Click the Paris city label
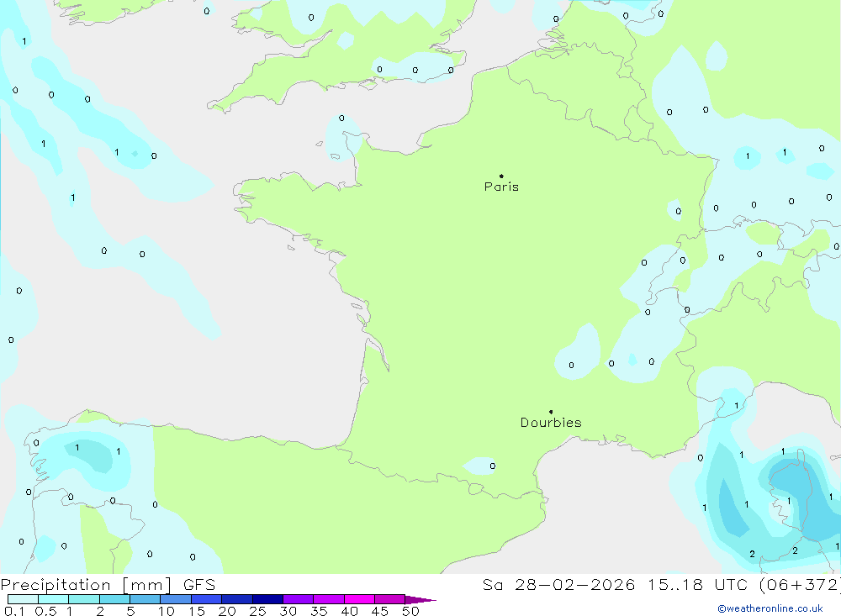 point(501,187)
